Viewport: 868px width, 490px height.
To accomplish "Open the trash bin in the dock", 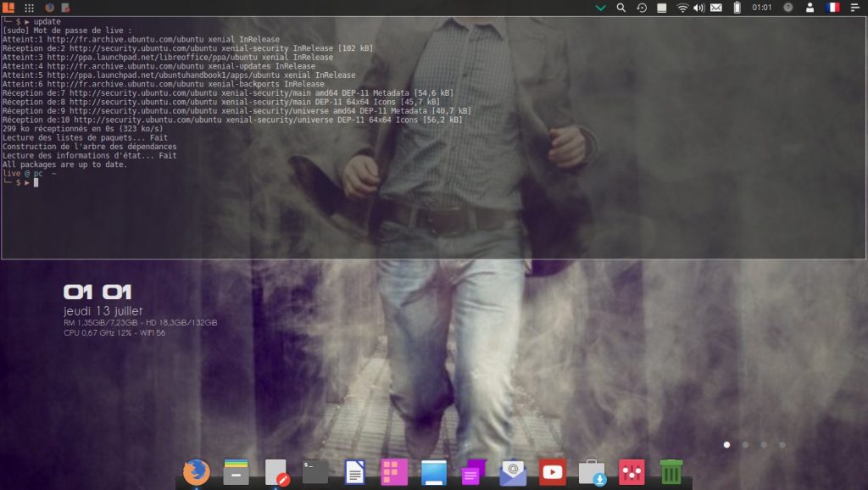I will [x=671, y=471].
